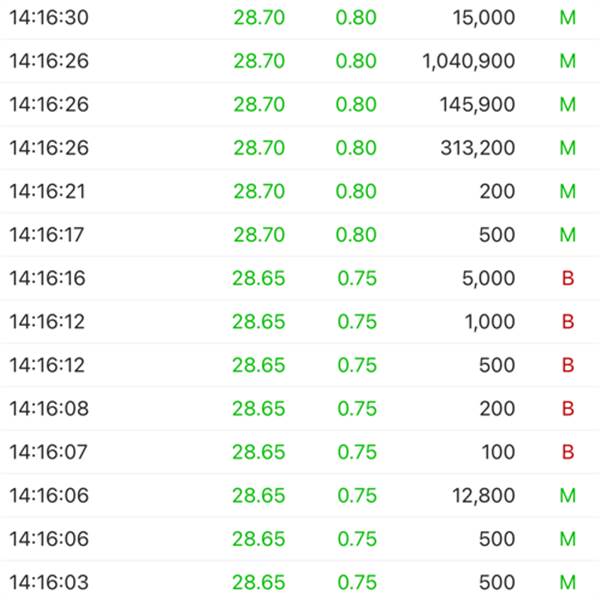Click the 14:16:17 timestamp

pos(47,235)
